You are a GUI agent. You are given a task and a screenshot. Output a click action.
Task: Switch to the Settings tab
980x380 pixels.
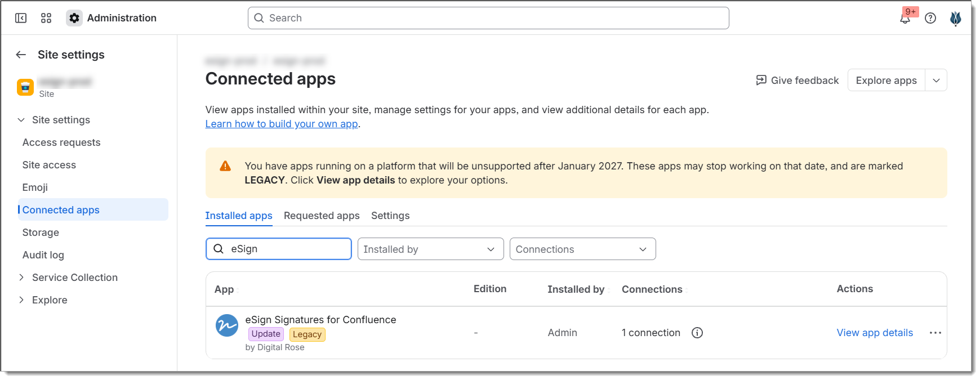pyautogui.click(x=390, y=216)
